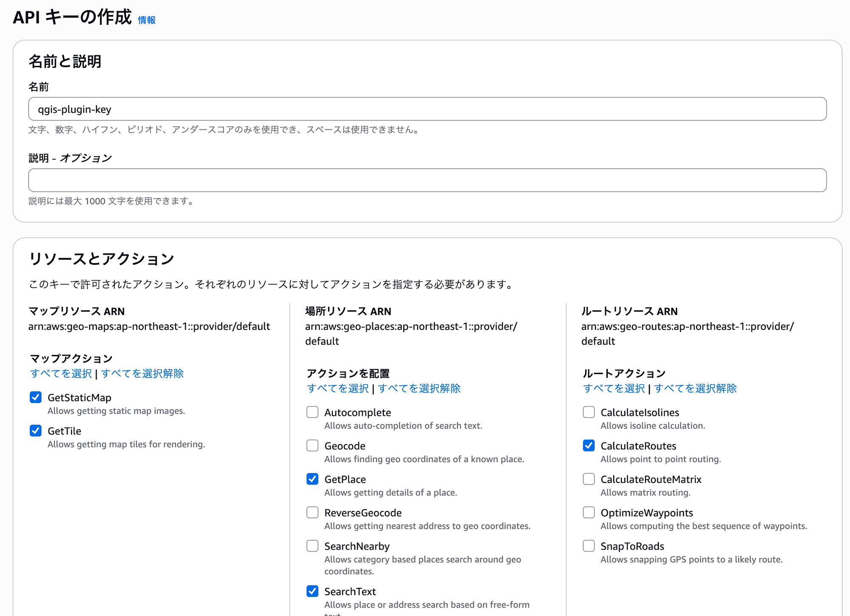This screenshot has height=616, width=850.
Task: Select all map actions via すべてを選択
Action: [x=61, y=374]
